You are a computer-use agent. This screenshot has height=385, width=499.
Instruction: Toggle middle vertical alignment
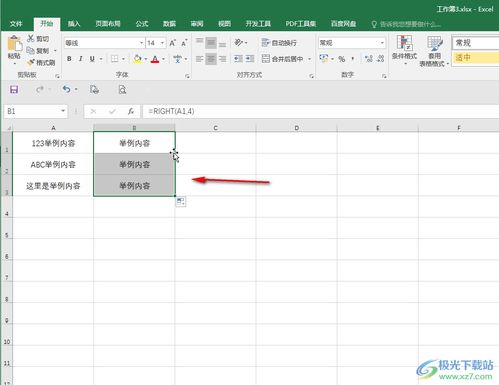pos(211,42)
